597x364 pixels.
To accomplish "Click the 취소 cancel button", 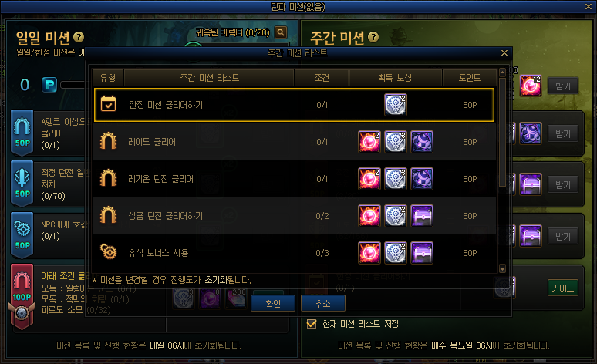I will (323, 303).
